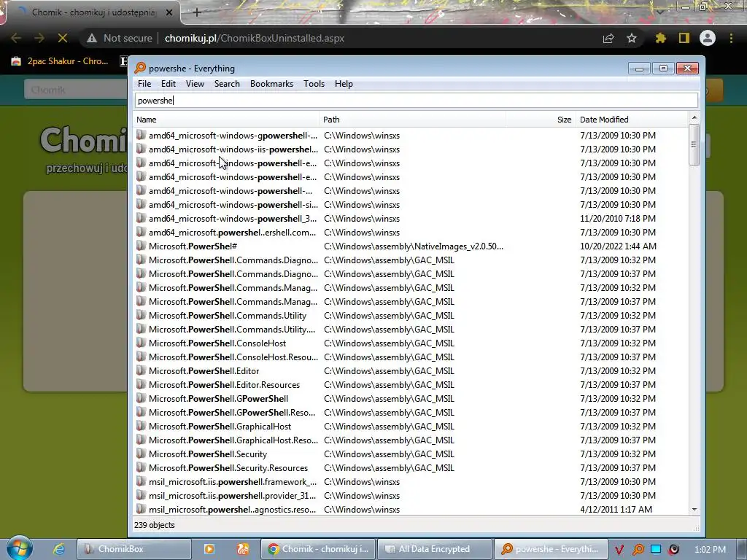This screenshot has height=560, width=747.
Task: Select msil_microsoft.iis.powershell.framework folder icon
Action: pos(141,481)
